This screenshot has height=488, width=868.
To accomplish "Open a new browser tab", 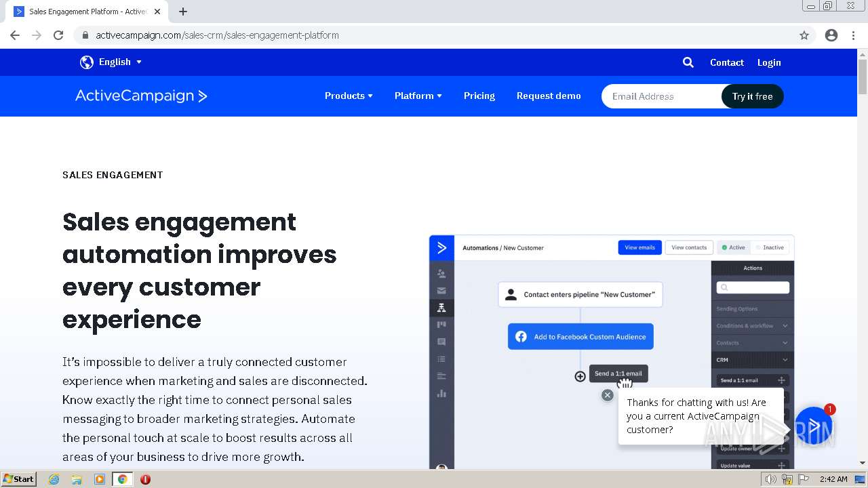I will 183,12.
